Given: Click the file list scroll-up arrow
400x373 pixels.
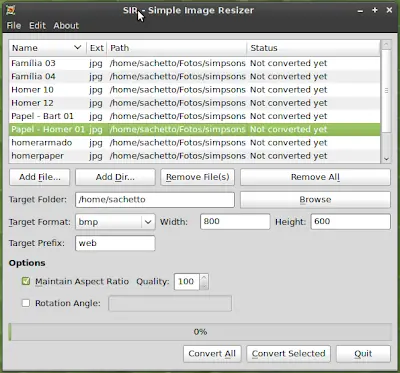Looking at the screenshot, I should coord(386,45).
